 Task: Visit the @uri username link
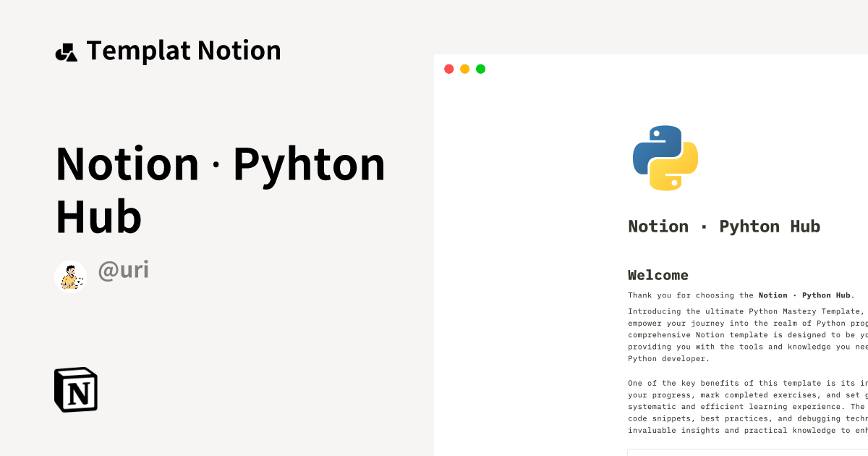click(123, 270)
